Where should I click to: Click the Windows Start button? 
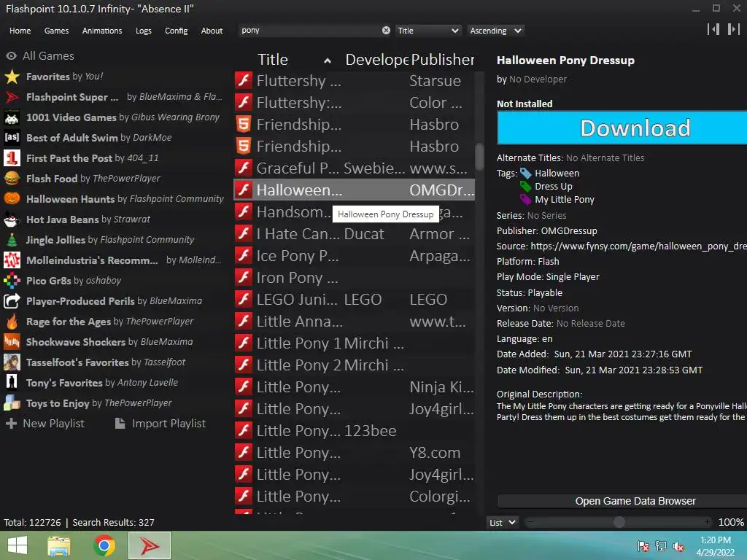click(x=18, y=545)
